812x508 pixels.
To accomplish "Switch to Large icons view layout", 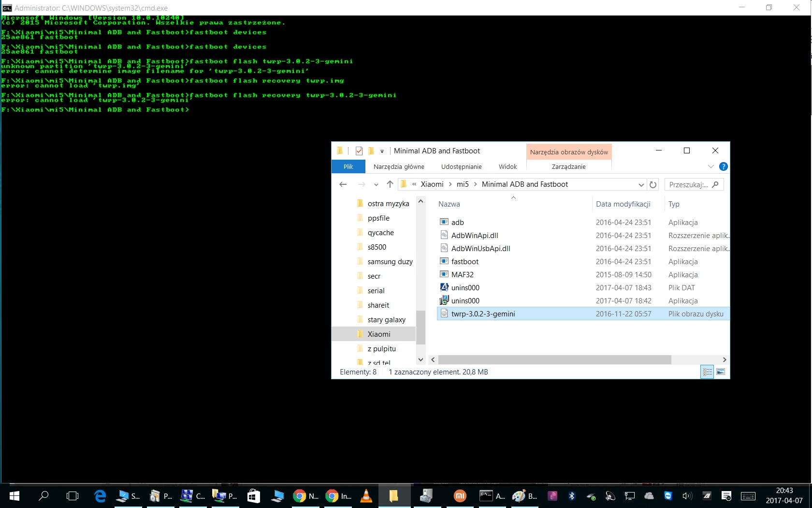I will pos(721,372).
